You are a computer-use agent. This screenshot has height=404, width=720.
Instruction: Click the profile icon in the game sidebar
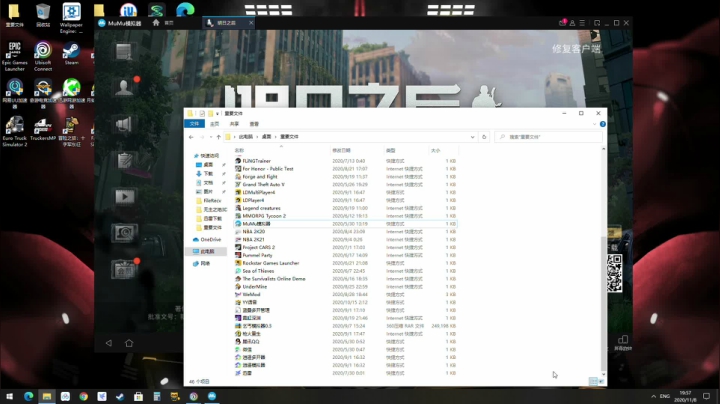(x=124, y=87)
